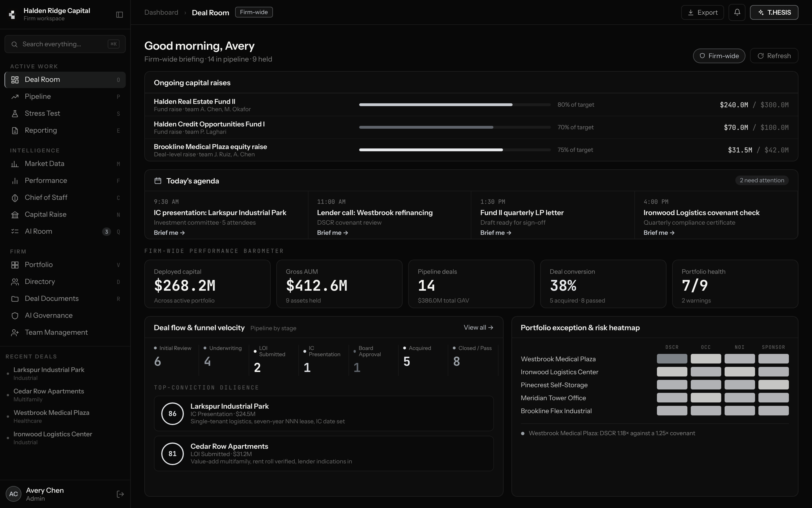
Task: Click the Portfolio grid icon
Action: point(15,265)
